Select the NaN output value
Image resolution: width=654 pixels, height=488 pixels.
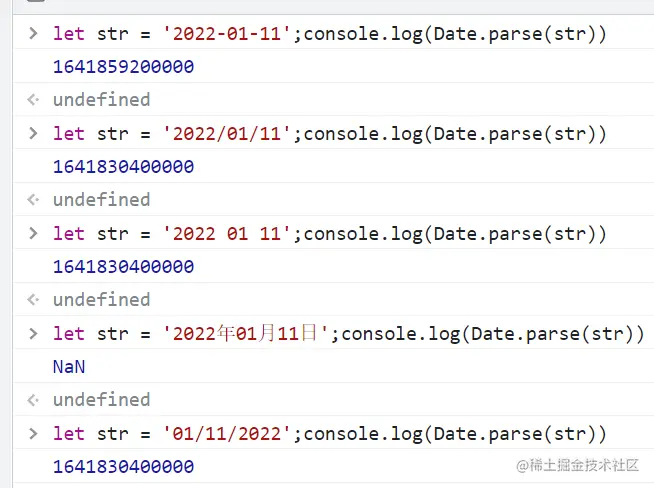coord(69,367)
